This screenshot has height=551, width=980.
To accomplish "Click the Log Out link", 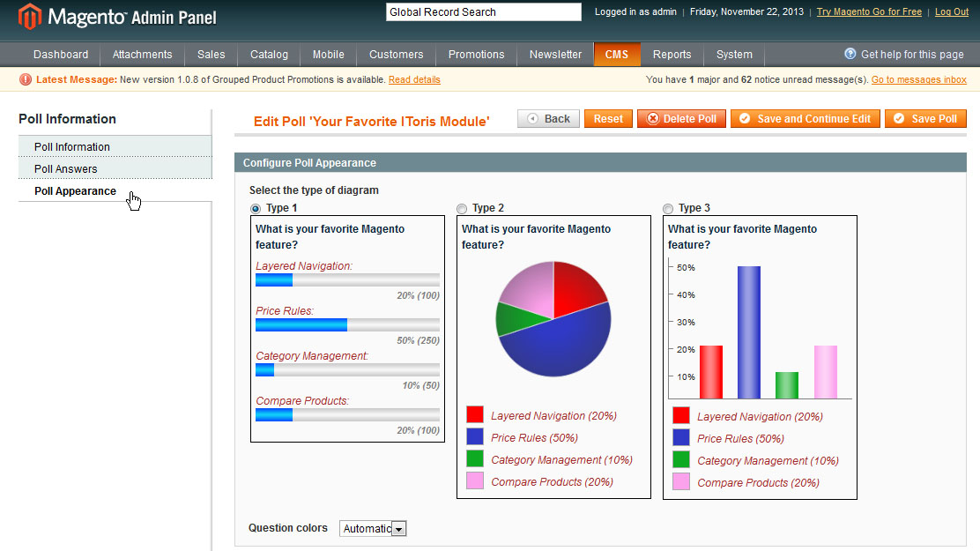I will [951, 11].
